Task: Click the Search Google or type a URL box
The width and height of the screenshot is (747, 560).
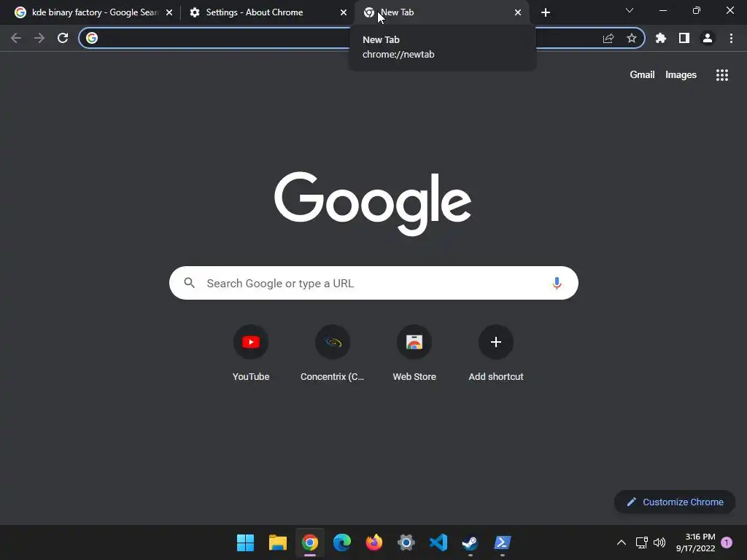Action: tap(373, 283)
